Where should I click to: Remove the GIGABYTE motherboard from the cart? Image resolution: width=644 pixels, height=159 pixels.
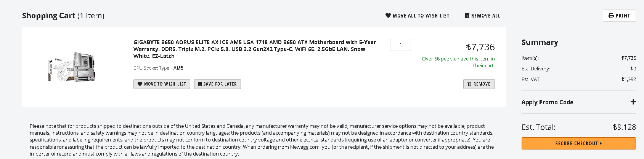(479, 84)
